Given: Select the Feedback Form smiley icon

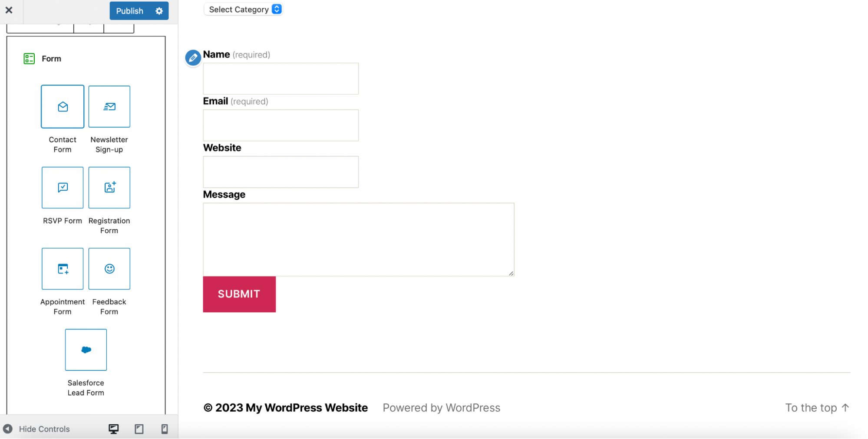Looking at the screenshot, I should pos(109,269).
